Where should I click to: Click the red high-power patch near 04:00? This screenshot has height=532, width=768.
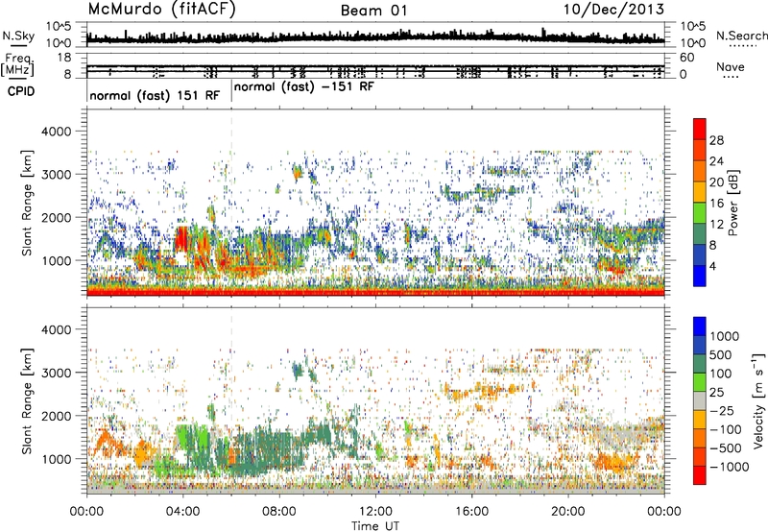point(181,238)
